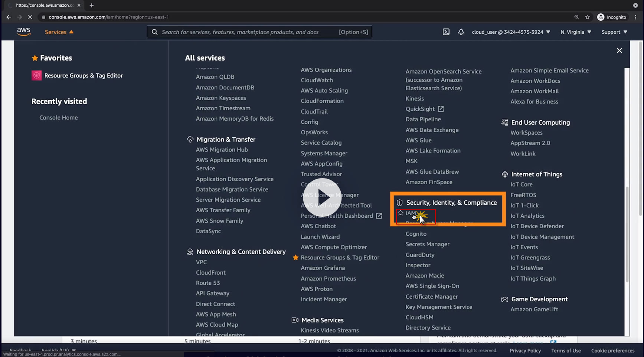Screen dimensions: 644x357
Task: Click the Internet of Things category icon
Action: pos(505,174)
